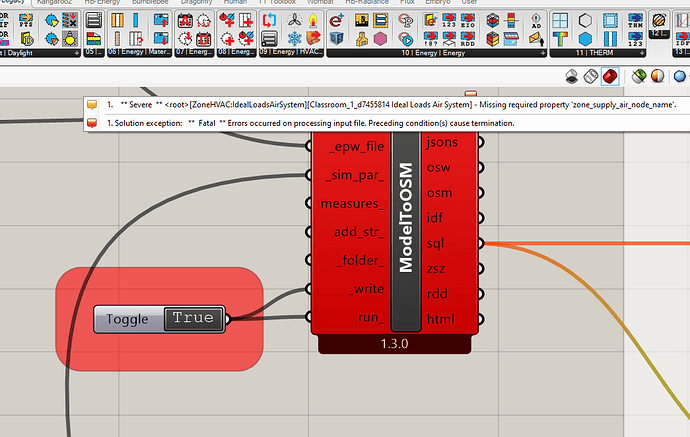Screen dimensions: 690x437
Task: Open the 07 | Energ... panel list
Action: 194,52
